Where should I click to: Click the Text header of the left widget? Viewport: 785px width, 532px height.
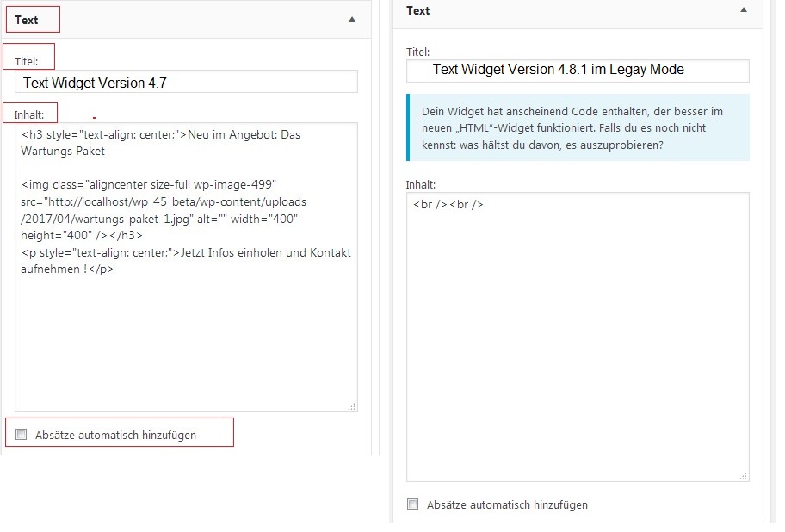tap(28, 19)
